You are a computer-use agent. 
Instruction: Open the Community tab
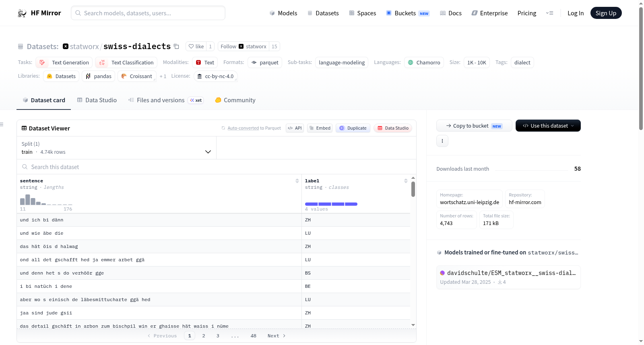(x=235, y=100)
